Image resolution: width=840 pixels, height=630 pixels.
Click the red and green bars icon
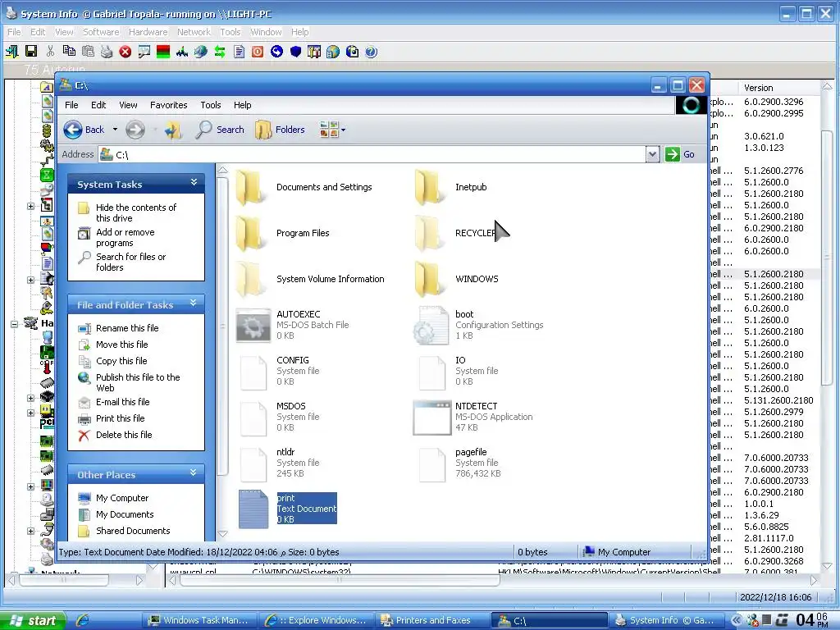(163, 52)
